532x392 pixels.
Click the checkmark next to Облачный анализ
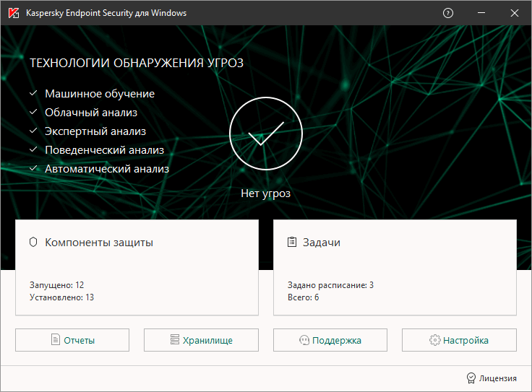click(x=33, y=111)
